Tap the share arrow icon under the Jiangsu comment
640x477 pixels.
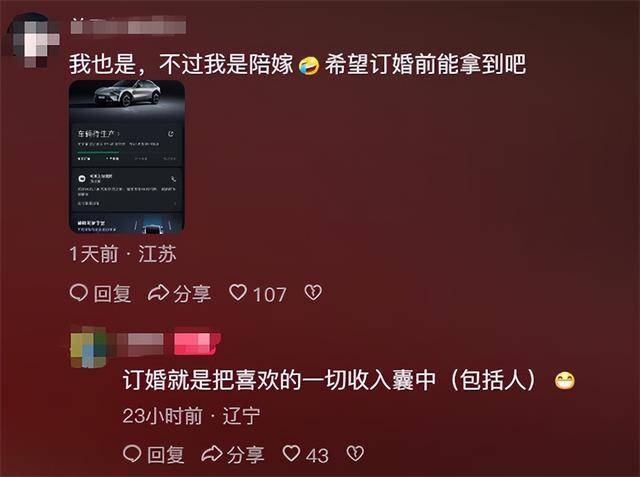coord(158,293)
